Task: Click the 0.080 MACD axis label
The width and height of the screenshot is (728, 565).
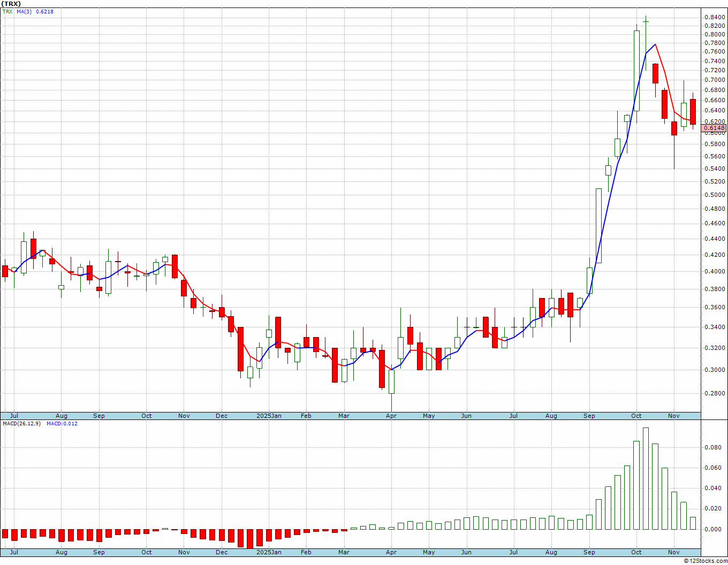Action: (714, 447)
